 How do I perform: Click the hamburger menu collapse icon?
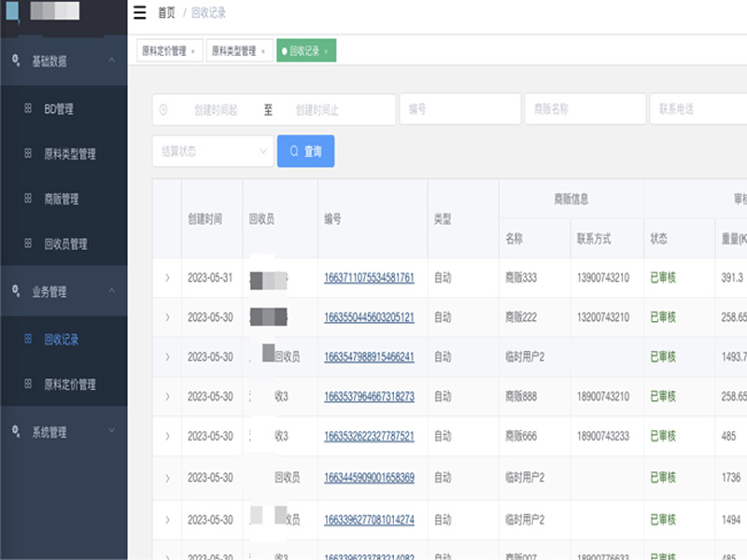coord(140,13)
